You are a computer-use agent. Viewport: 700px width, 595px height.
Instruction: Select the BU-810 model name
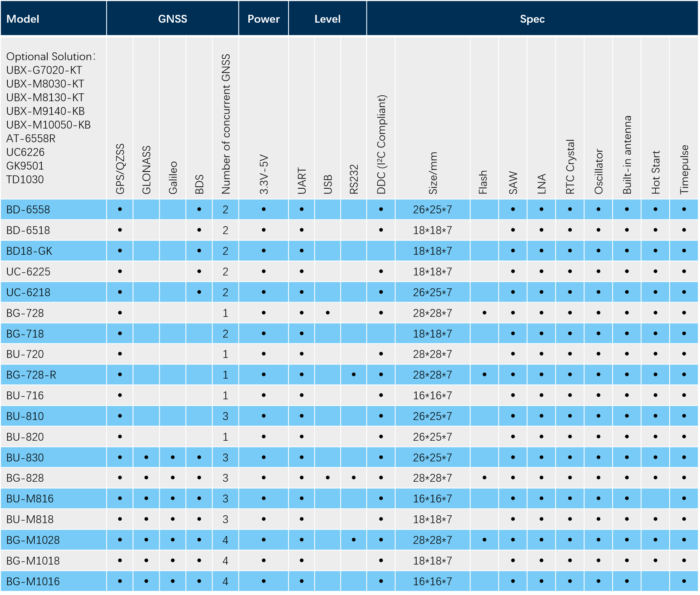pyautogui.click(x=25, y=416)
